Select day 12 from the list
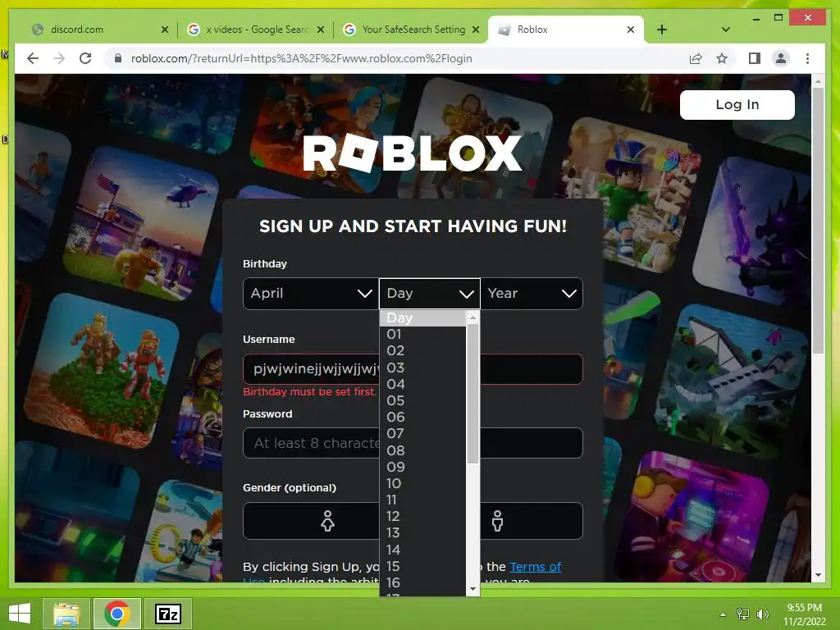This screenshot has height=630, width=840. [x=422, y=517]
